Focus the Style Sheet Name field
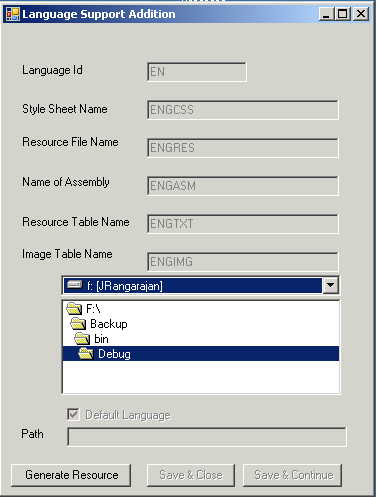377x497 pixels. pyautogui.click(x=243, y=110)
